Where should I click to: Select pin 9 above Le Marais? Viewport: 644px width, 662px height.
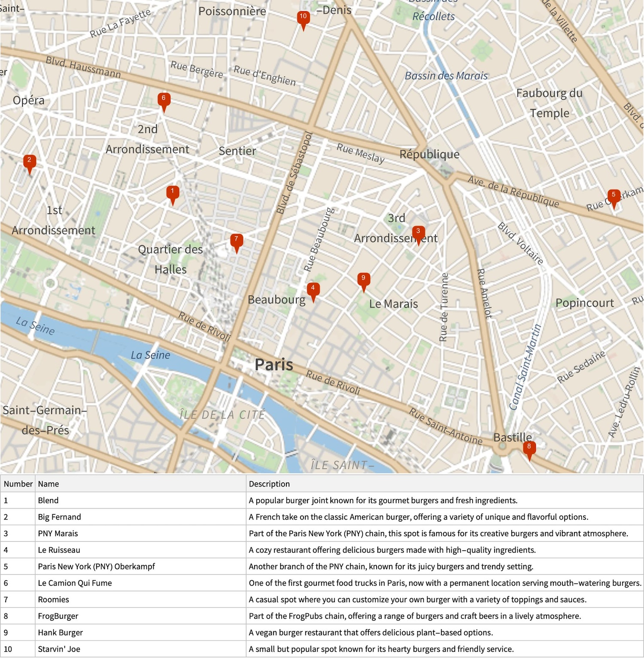point(363,280)
